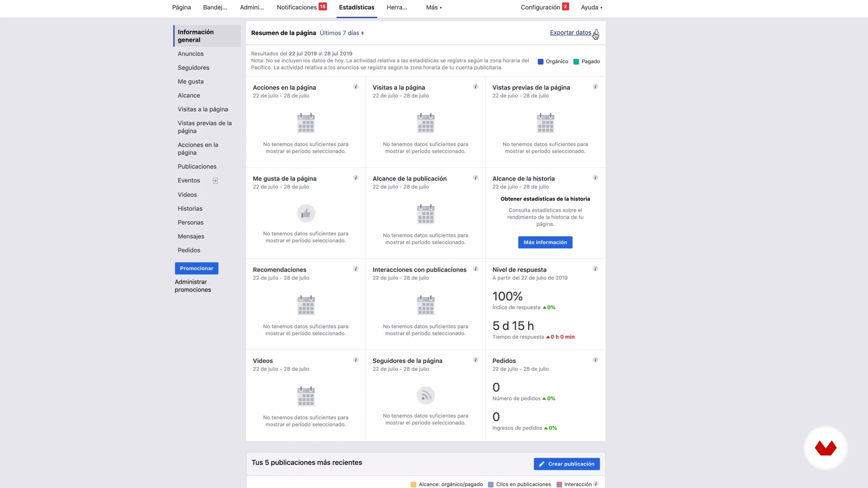Viewport: 868px width, 488px height.
Task: Click info icon next to Interacción legend
Action: [x=596, y=484]
